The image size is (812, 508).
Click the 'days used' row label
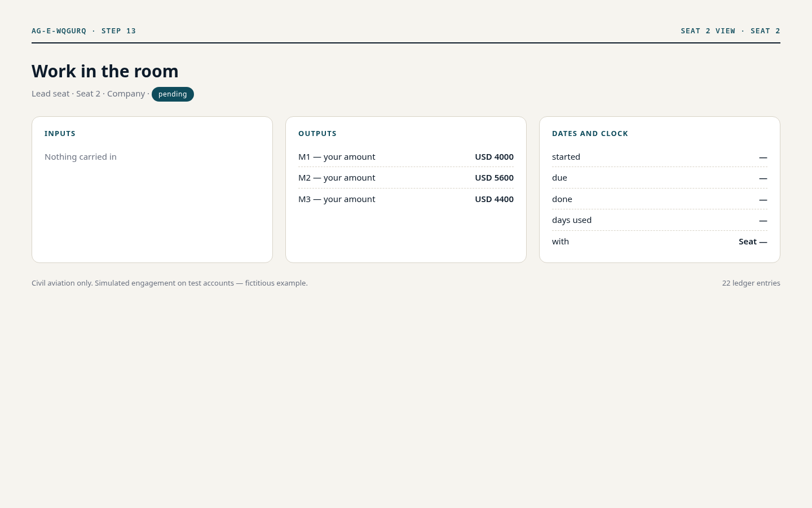pyautogui.click(x=572, y=220)
